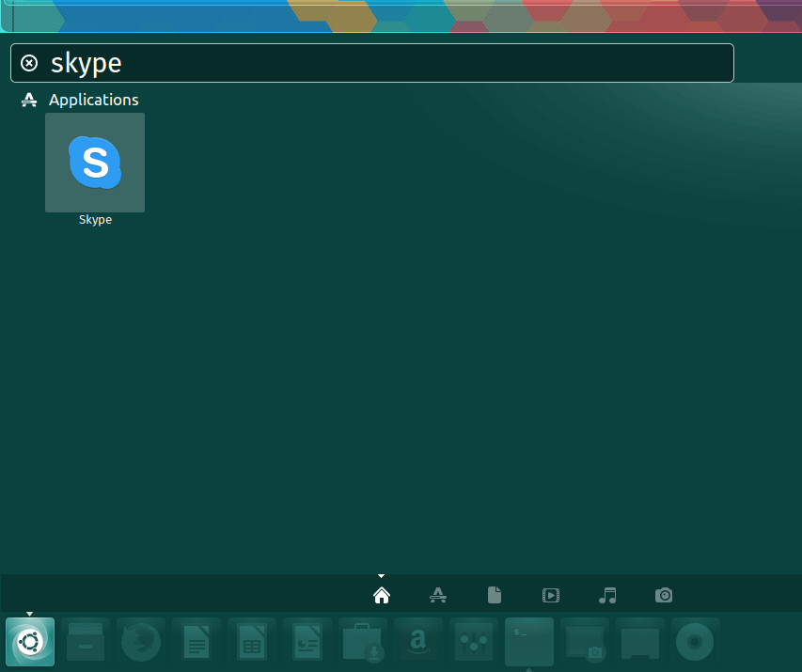Image resolution: width=802 pixels, height=672 pixels.
Task: Switch to the Applications lens
Action: pyautogui.click(x=438, y=595)
